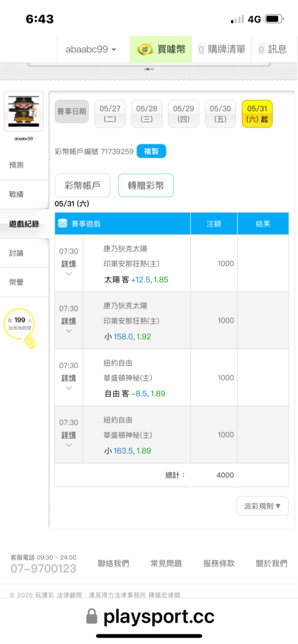Tap the lock icon beside playsport.cc
298x644 pixels.
coord(92,617)
